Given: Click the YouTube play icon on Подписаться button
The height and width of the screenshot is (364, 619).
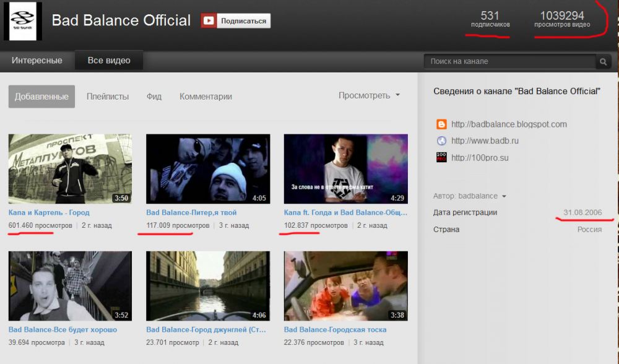Looking at the screenshot, I should click(209, 21).
